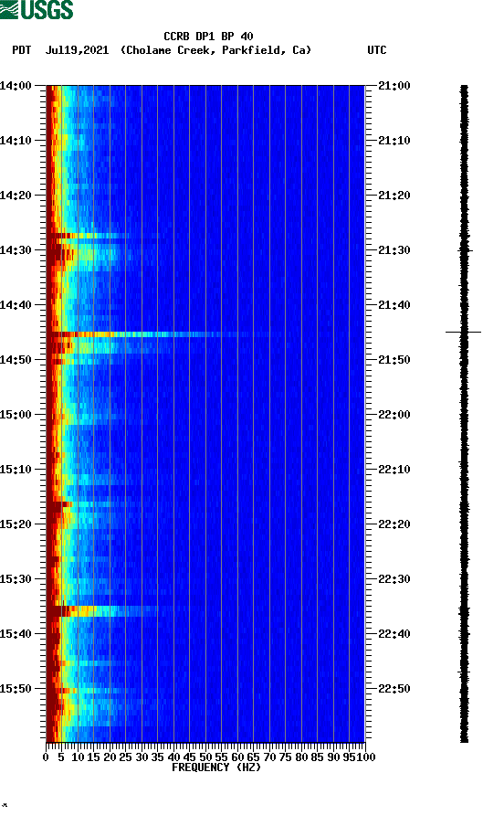This screenshot has width=504, height=815.
Task: Select the title text 'CCRB DP1 BP 40'
Action: (208, 37)
